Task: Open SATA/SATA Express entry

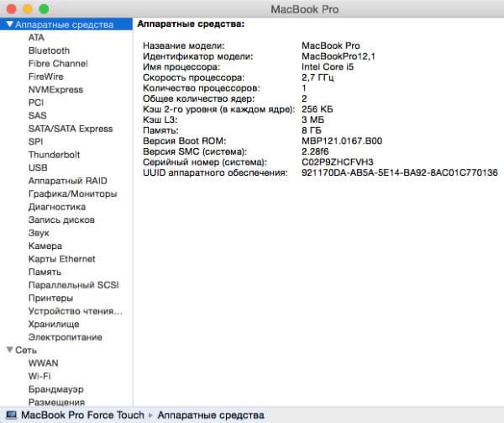Action: click(x=71, y=129)
